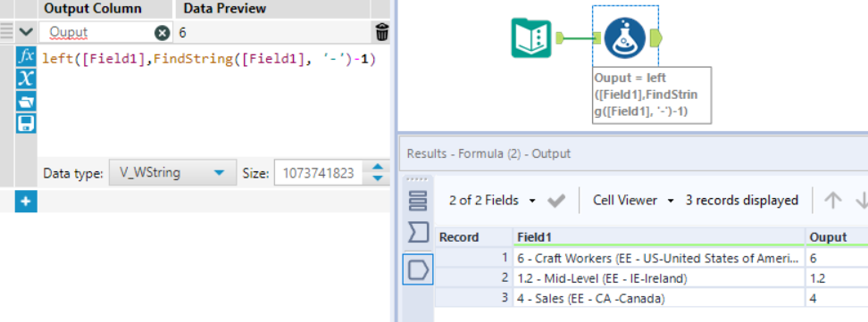The image size is (868, 322).
Task: Delete the Ouput expression with trash icon
Action: 382,32
